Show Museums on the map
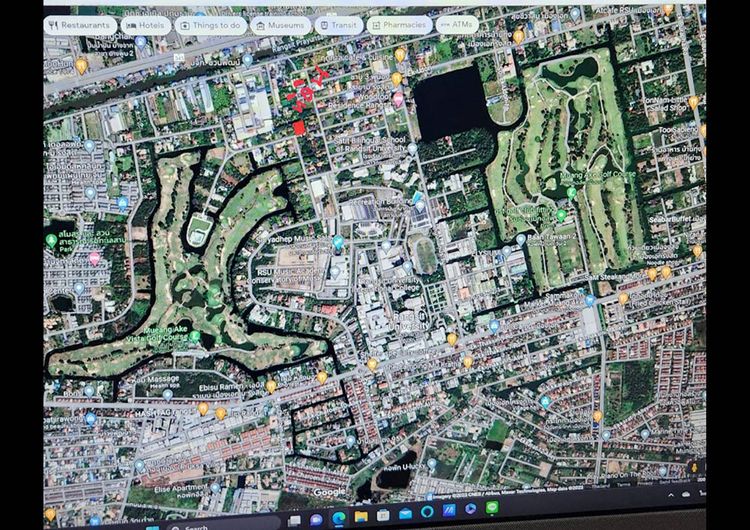 (280, 25)
